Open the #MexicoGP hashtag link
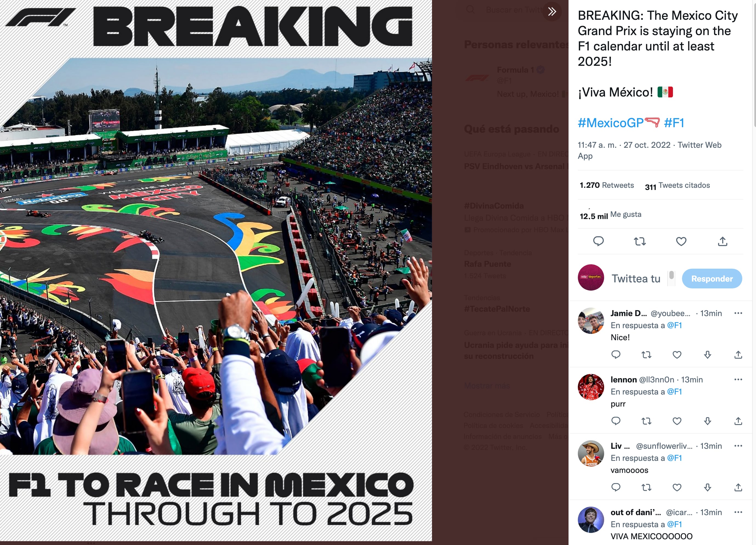Image resolution: width=756 pixels, height=545 pixels. tap(610, 123)
